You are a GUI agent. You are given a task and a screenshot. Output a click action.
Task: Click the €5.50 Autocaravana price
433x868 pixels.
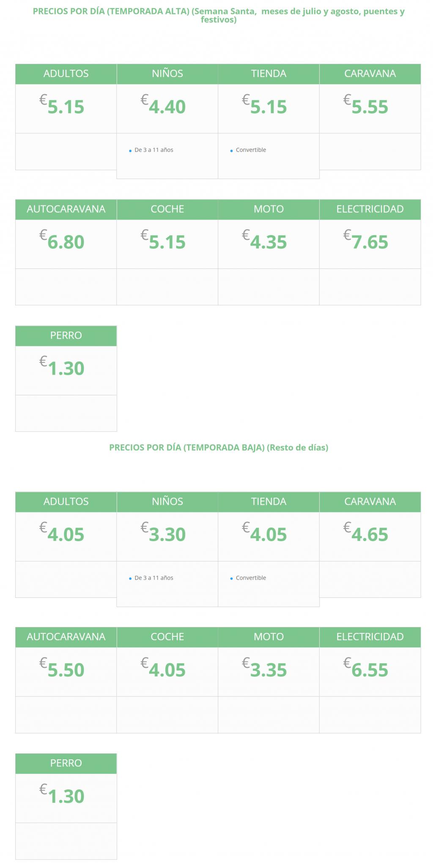66,670
